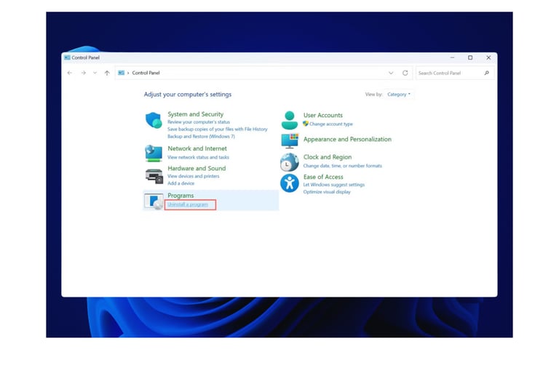
Task: Click the Network and Internet globe icon
Action: [x=154, y=153]
